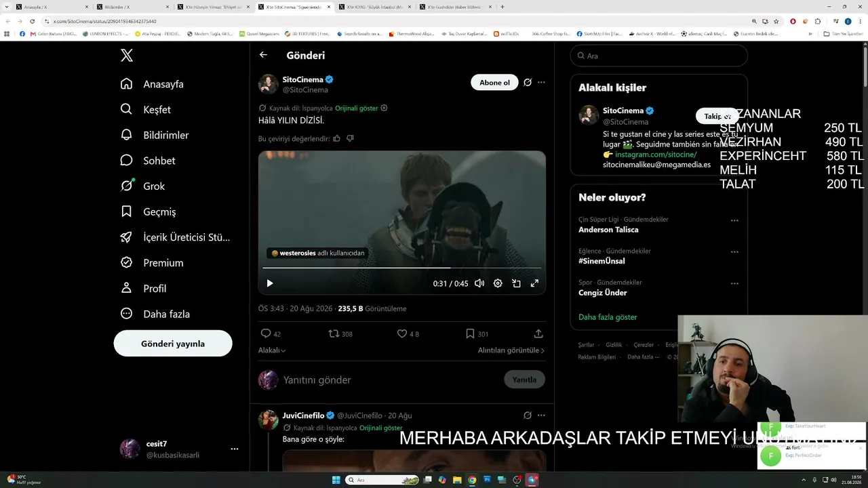Like the SitoCinema post
868x488 pixels.
408,333
